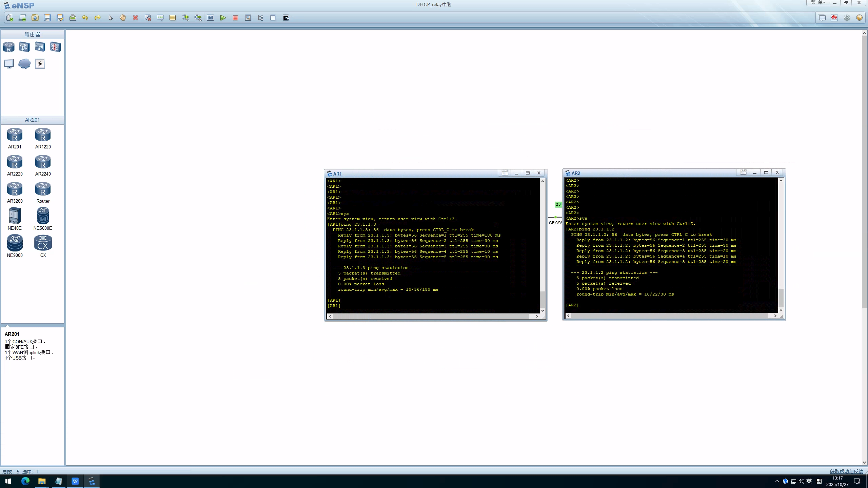Screen dimensions: 868x488
Task: Click the red Stop devices button
Action: (x=235, y=18)
